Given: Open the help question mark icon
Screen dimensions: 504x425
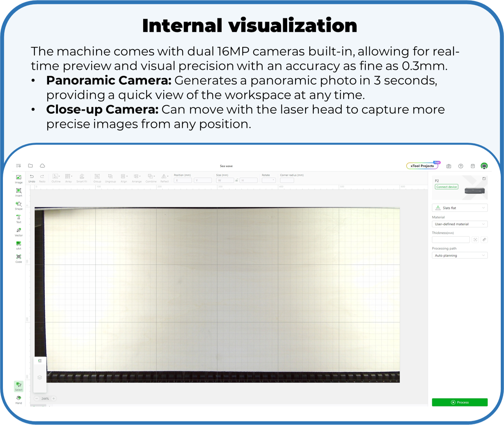Looking at the screenshot, I should tap(461, 166).
